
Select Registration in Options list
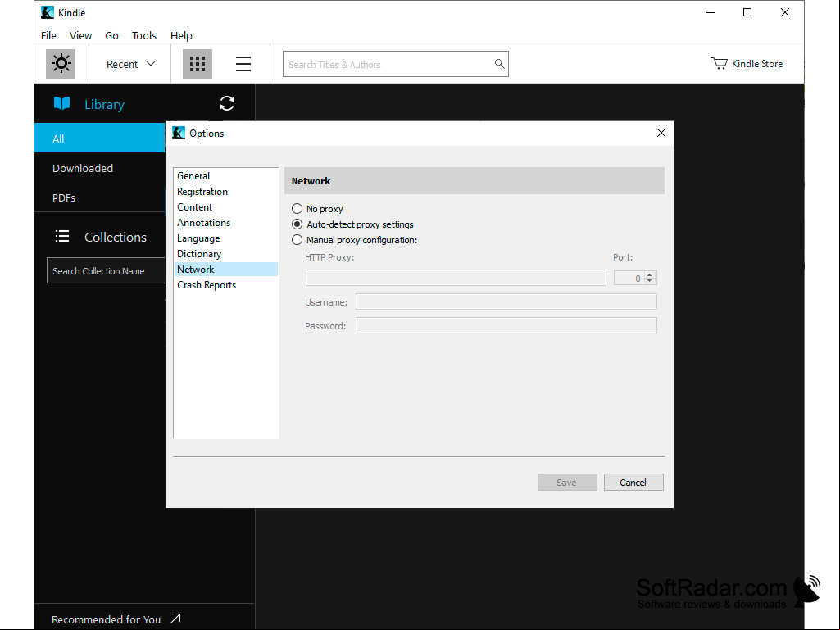226,191
